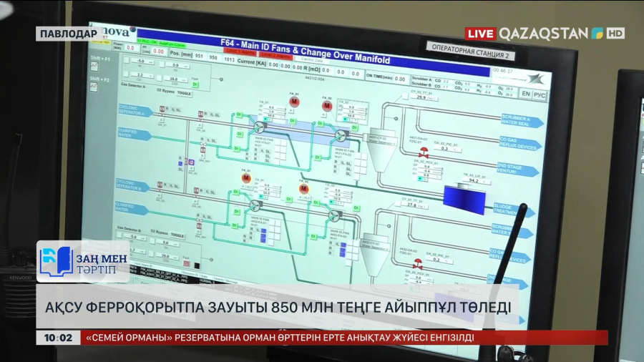Select upper FA_01 motor M symbol

(x=294, y=102)
